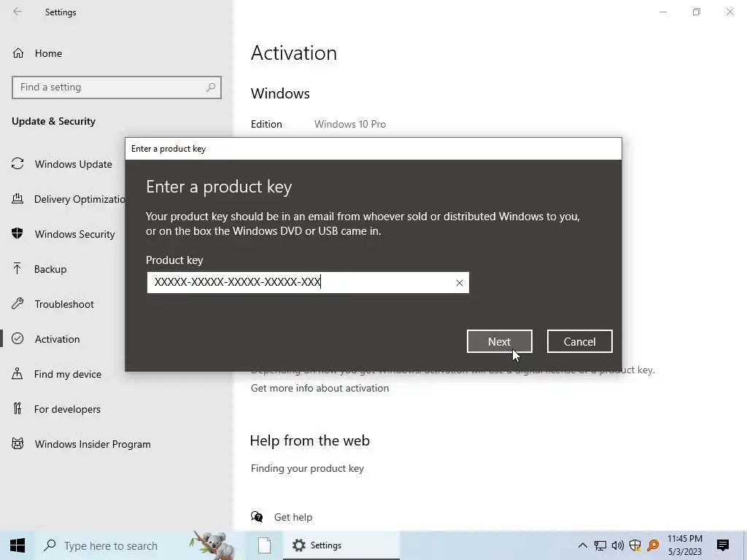Screen dimensions: 747x560
Task: Open Finding your product key link
Action: [x=307, y=469]
